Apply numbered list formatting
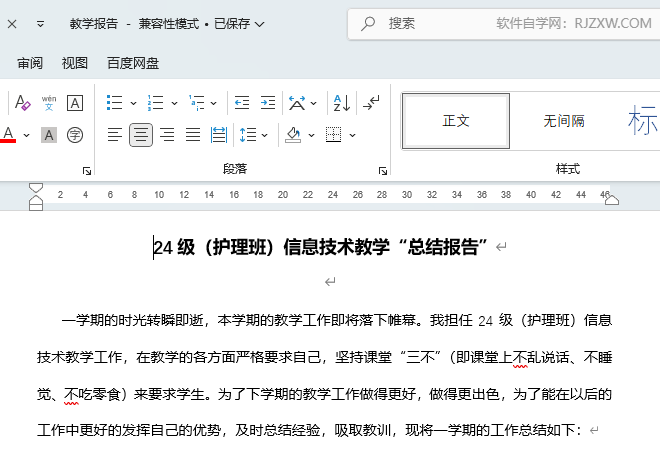This screenshot has height=456, width=660. 155,103
